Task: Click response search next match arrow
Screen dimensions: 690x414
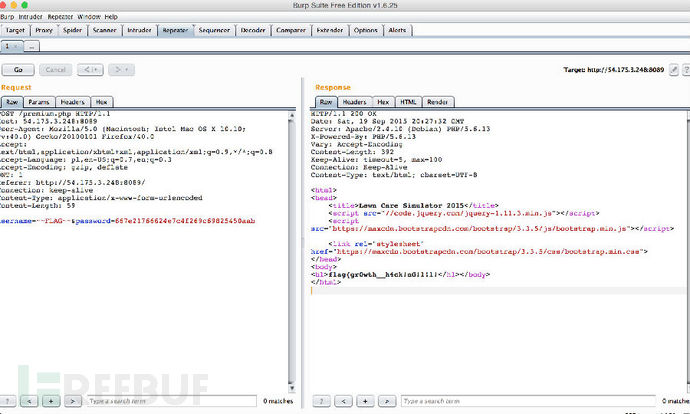Action: (387, 401)
